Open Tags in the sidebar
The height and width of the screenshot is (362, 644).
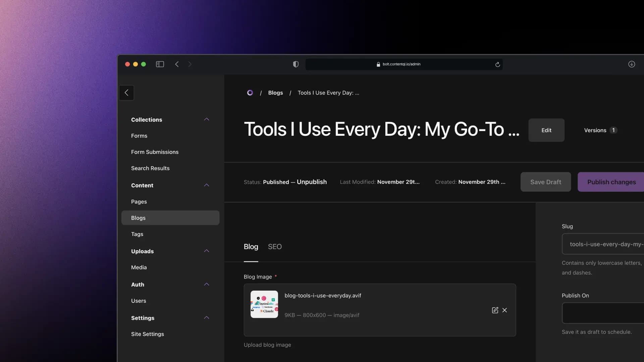[x=137, y=234]
